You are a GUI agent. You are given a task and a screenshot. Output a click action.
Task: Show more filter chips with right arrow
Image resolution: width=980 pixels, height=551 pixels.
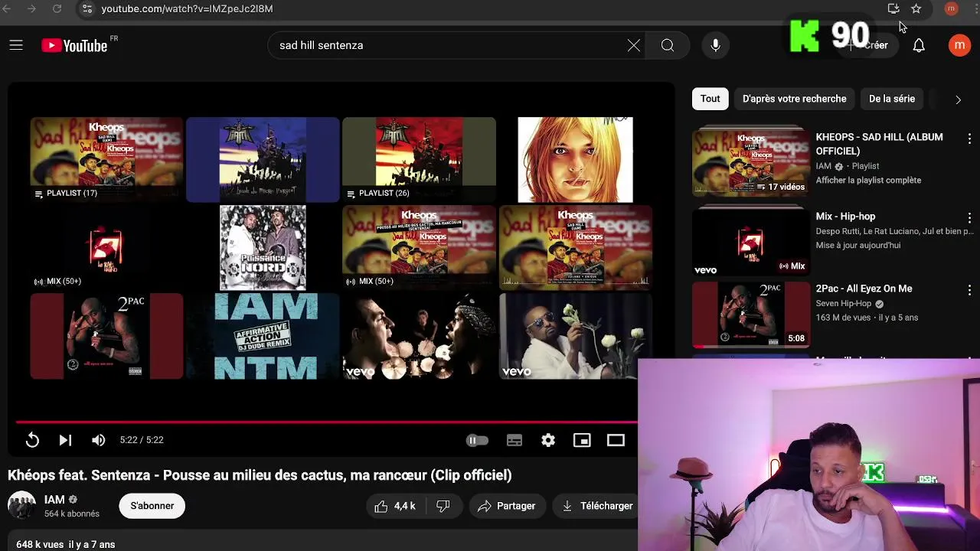pyautogui.click(x=958, y=99)
